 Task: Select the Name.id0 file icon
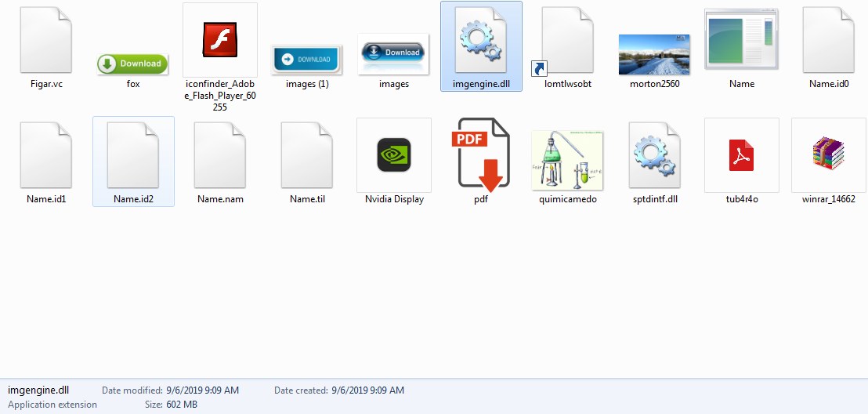coord(829,40)
